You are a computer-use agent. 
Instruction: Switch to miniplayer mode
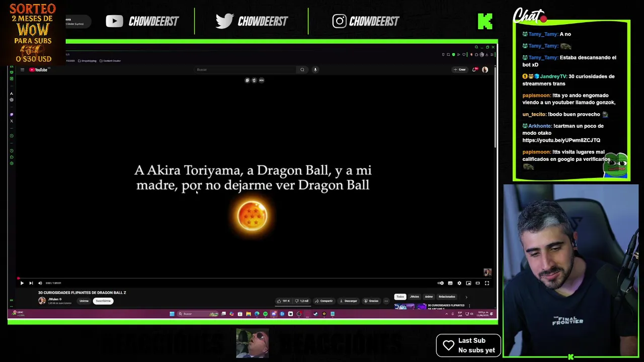[x=468, y=283]
